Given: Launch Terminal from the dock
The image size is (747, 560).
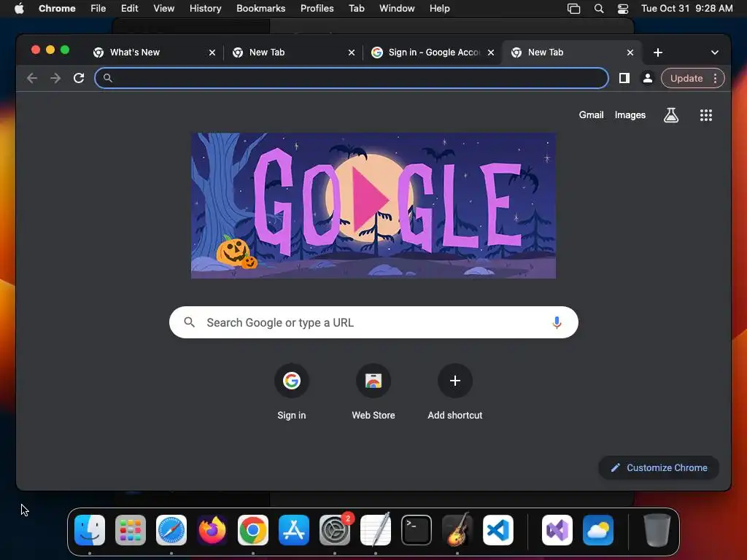Looking at the screenshot, I should [x=417, y=530].
